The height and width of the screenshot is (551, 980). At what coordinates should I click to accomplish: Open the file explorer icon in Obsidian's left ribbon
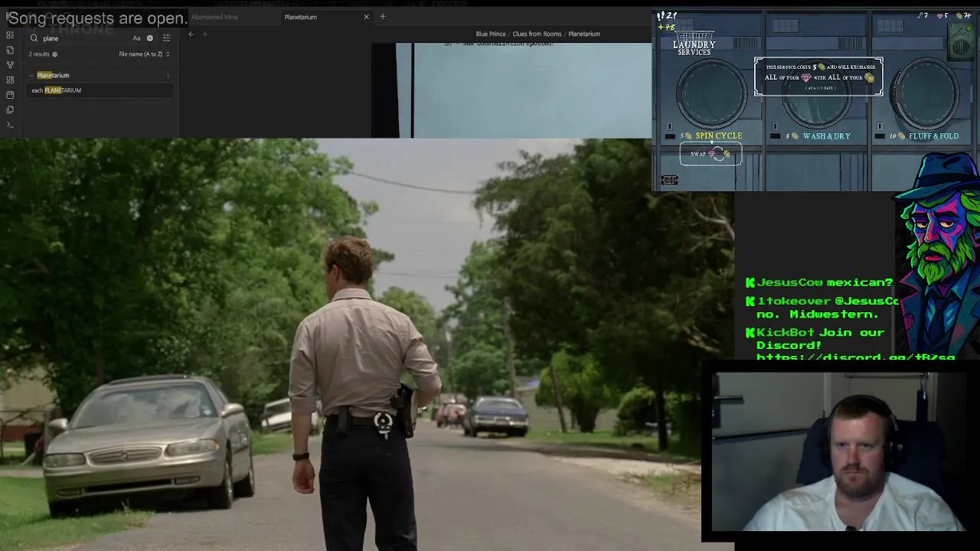[10, 35]
